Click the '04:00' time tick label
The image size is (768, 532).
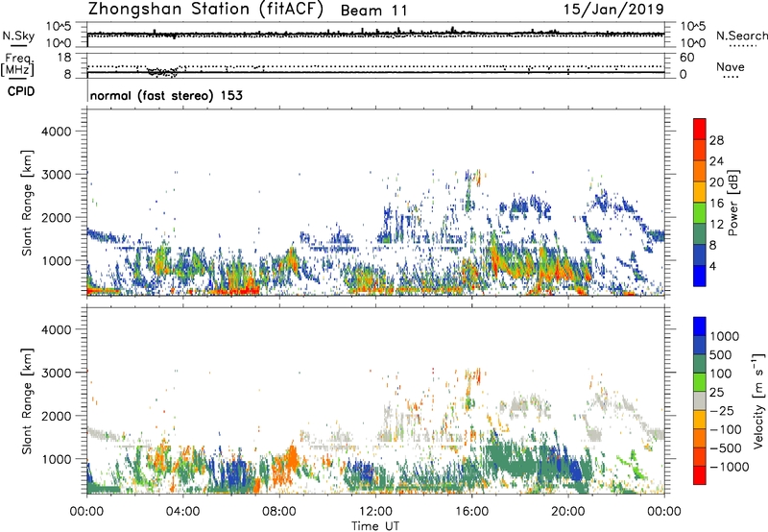tap(182, 512)
